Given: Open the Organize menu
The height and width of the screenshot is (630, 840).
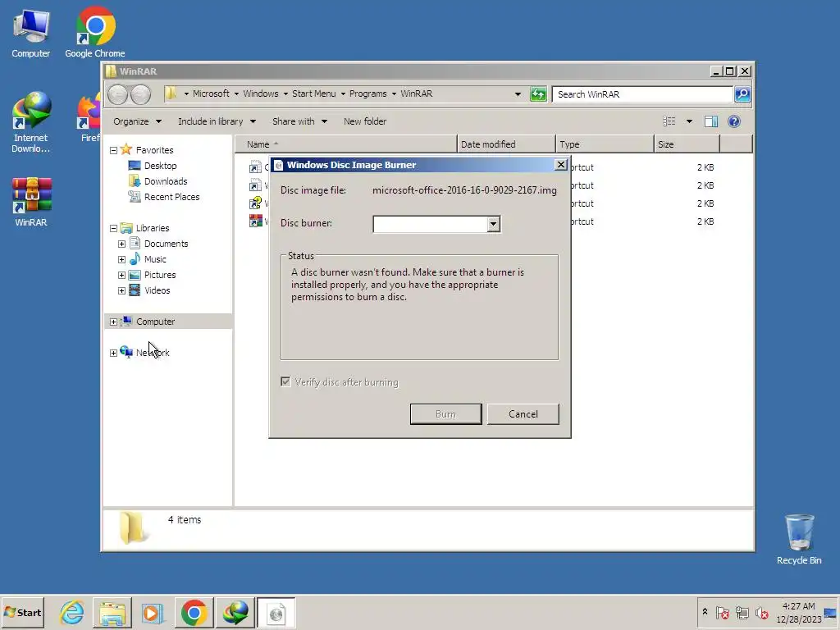Looking at the screenshot, I should point(137,121).
